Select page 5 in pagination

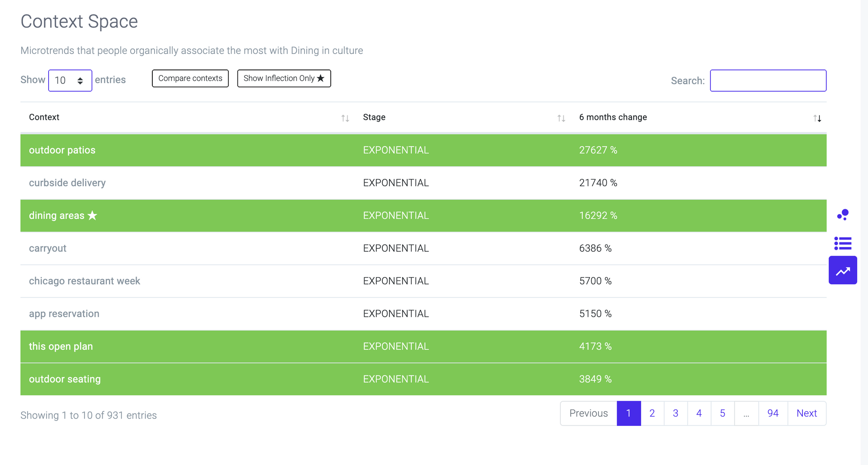point(722,413)
